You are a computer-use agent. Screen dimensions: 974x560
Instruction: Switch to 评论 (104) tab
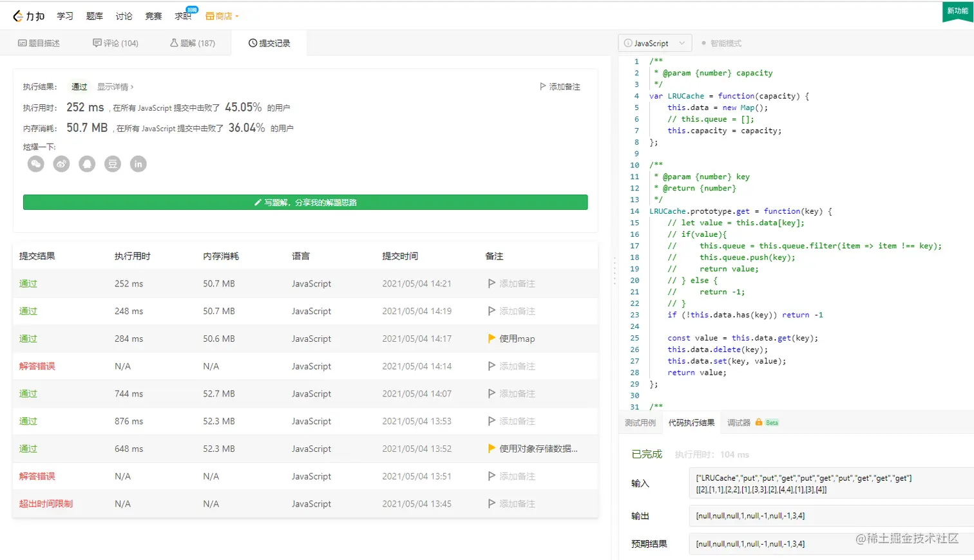coord(115,43)
